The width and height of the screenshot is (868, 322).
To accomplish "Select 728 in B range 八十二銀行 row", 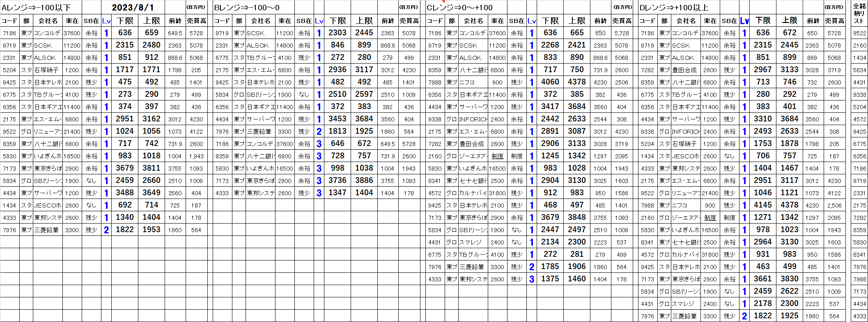I will 338,156.
